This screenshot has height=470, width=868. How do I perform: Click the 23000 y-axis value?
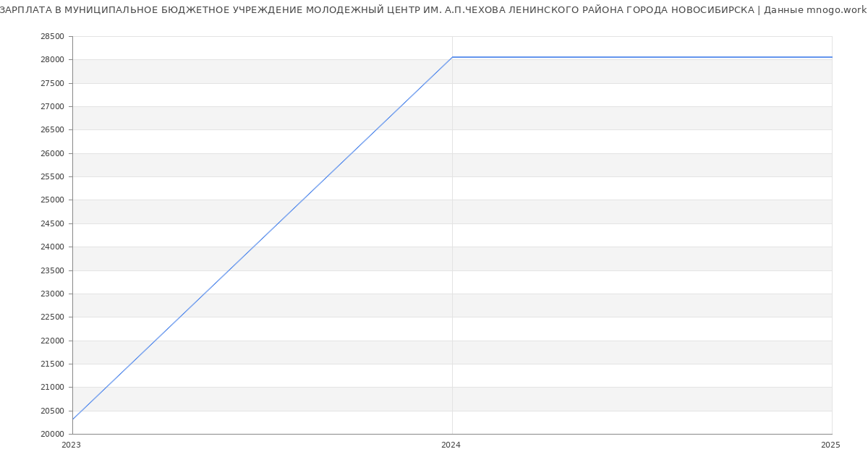click(52, 294)
